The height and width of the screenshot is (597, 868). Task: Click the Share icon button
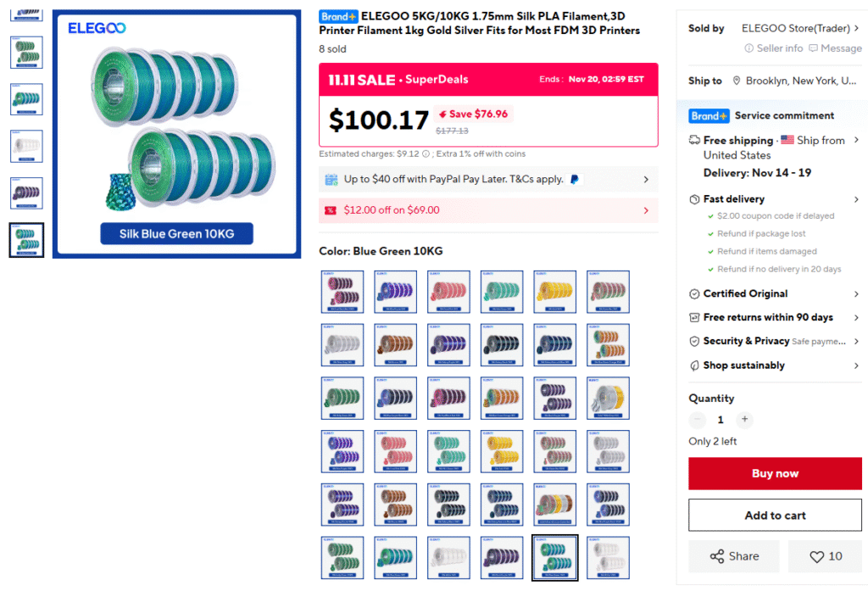tap(716, 557)
